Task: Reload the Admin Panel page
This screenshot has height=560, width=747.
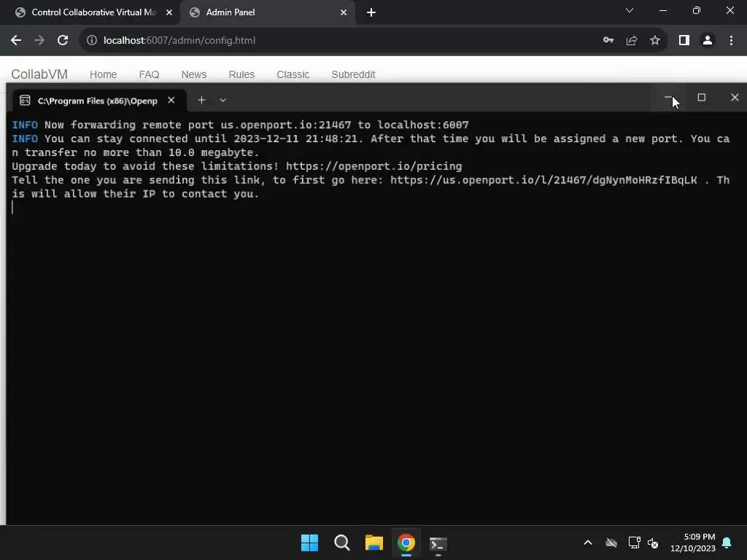Action: pyautogui.click(x=63, y=41)
